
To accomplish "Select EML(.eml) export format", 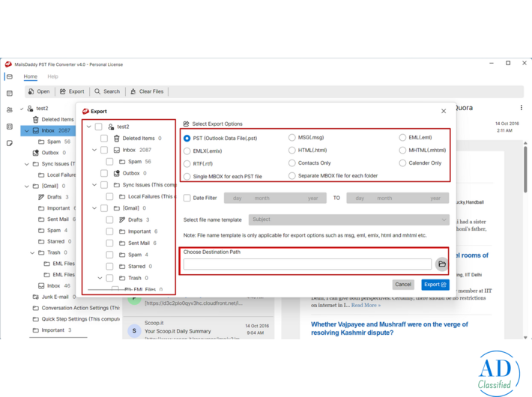I will [x=402, y=137].
